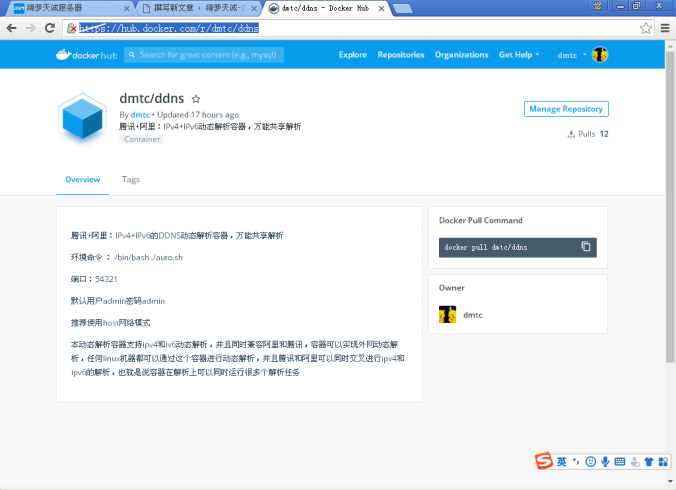Open the Repositories menu item
This screenshot has height=490, width=676.
coord(401,55)
